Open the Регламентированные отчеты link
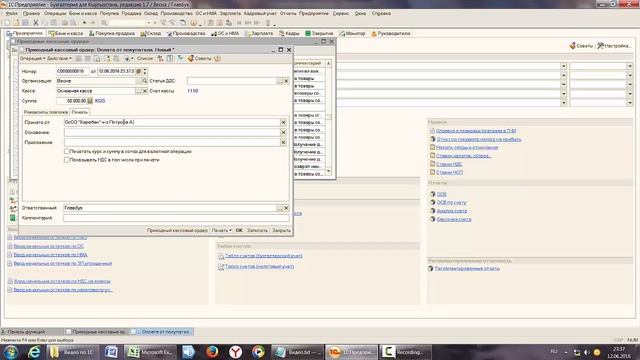 [x=467, y=268]
